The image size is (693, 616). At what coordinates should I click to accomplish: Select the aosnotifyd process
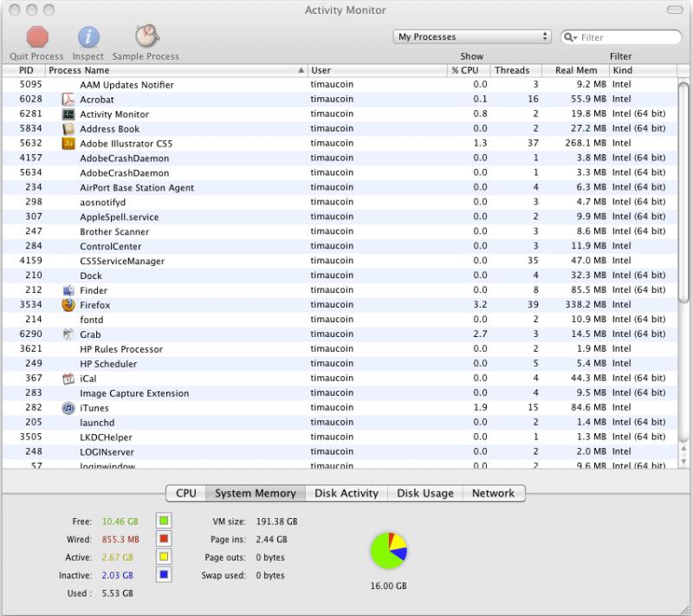(x=340, y=202)
